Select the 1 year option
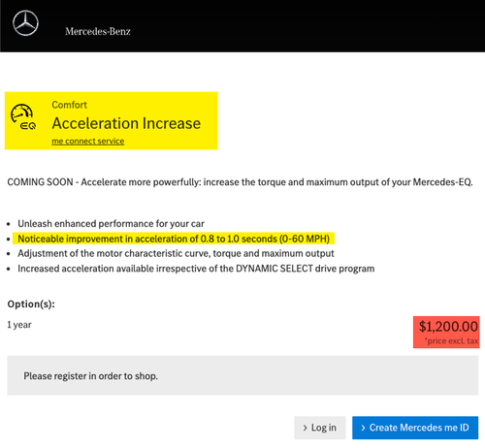Viewport: 485px width, 448px height. pyautogui.click(x=19, y=325)
